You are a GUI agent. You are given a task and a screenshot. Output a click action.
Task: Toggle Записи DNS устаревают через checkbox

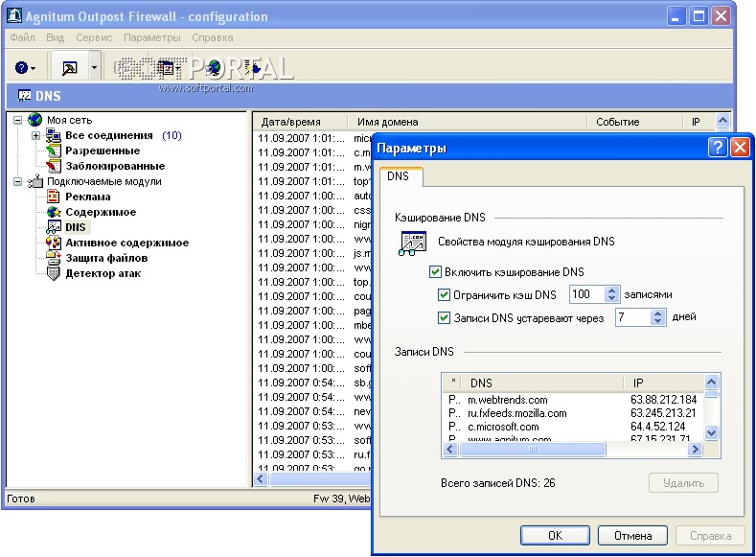pyautogui.click(x=444, y=317)
